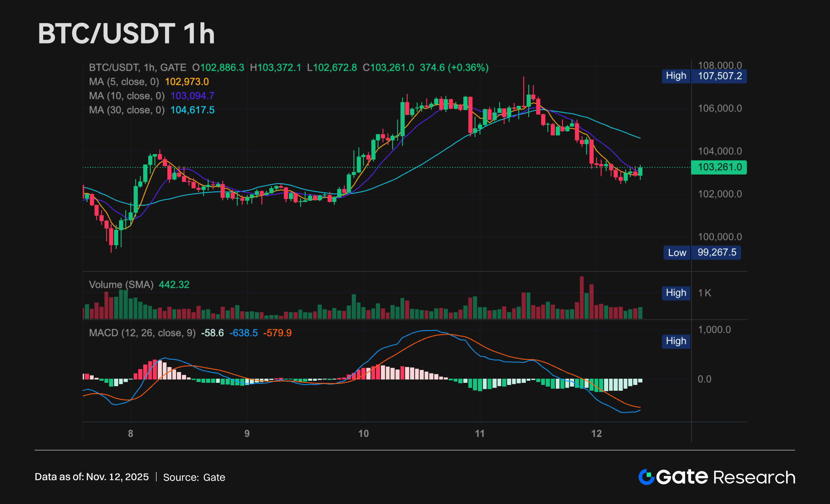Select the MA (10, close, 0) legend
Image resolution: width=830 pixels, height=504 pixels.
click(x=126, y=96)
